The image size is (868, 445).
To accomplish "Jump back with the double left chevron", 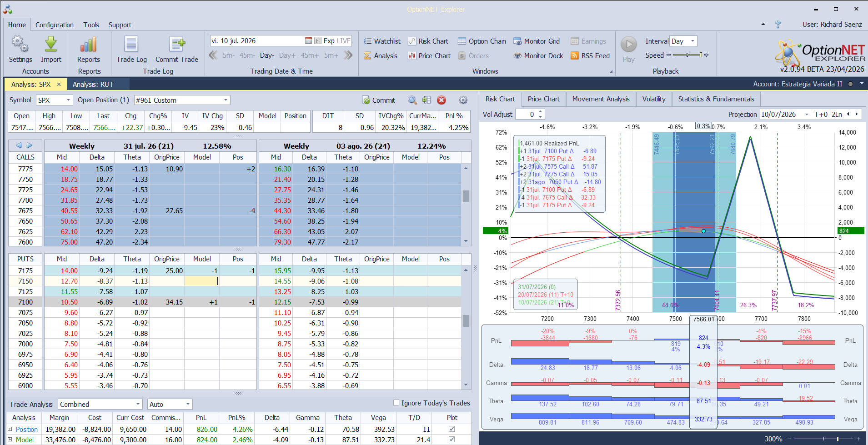I will [213, 55].
